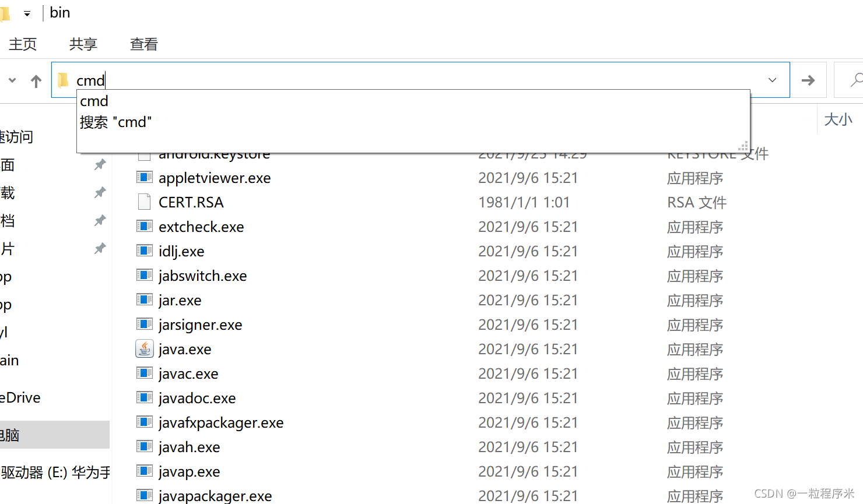This screenshot has width=863, height=504.
Task: Select the appletviewer.exe icon
Action: tap(145, 177)
